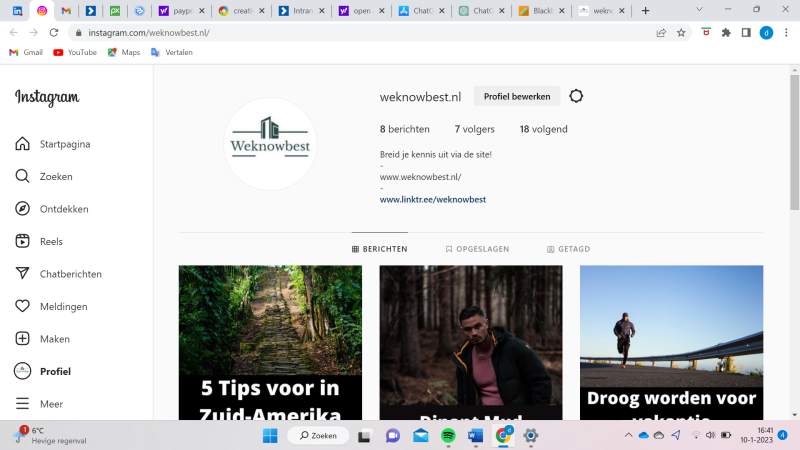The width and height of the screenshot is (800, 450).
Task: Open the tab search dropdown arrow
Action: 699,9
